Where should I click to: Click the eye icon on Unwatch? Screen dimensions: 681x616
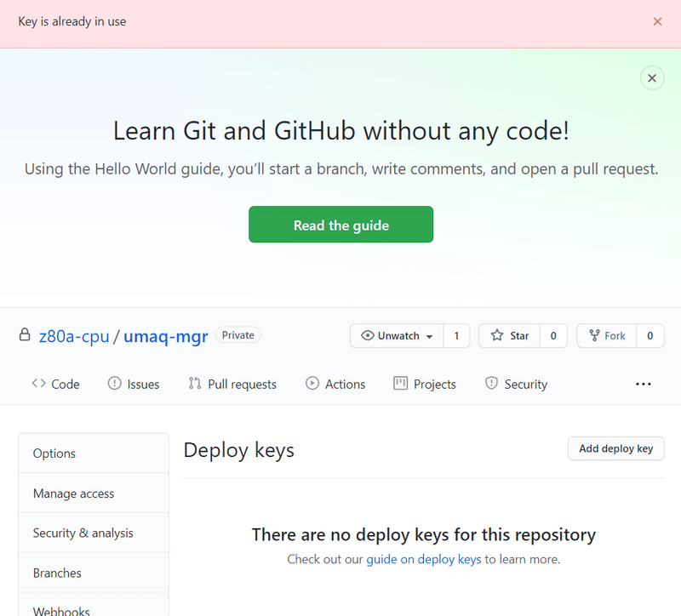coord(368,335)
